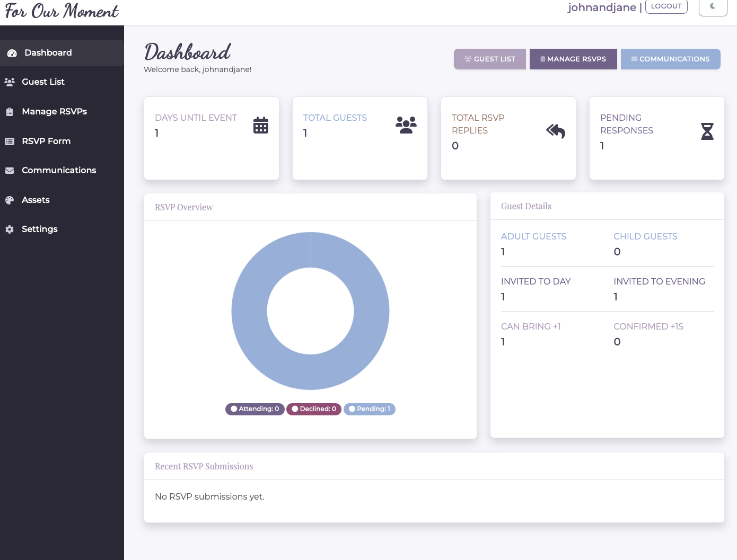Click the group icon on Total Guests card

tap(406, 125)
